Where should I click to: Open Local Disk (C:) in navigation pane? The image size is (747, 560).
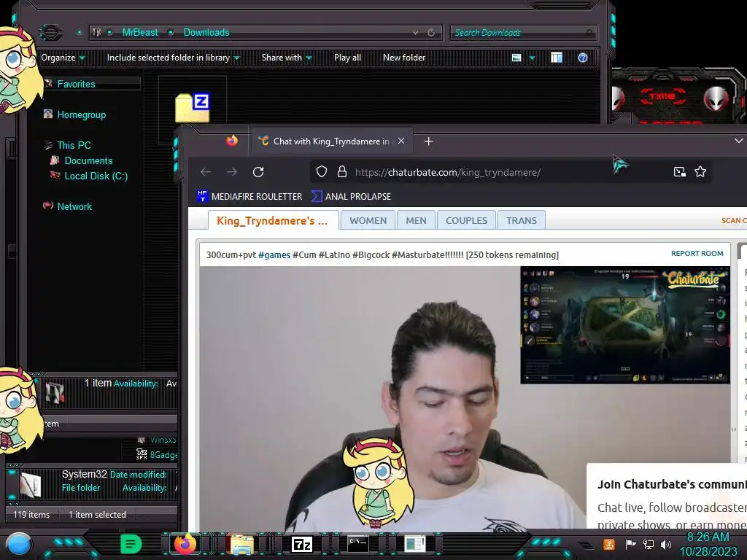coord(96,176)
